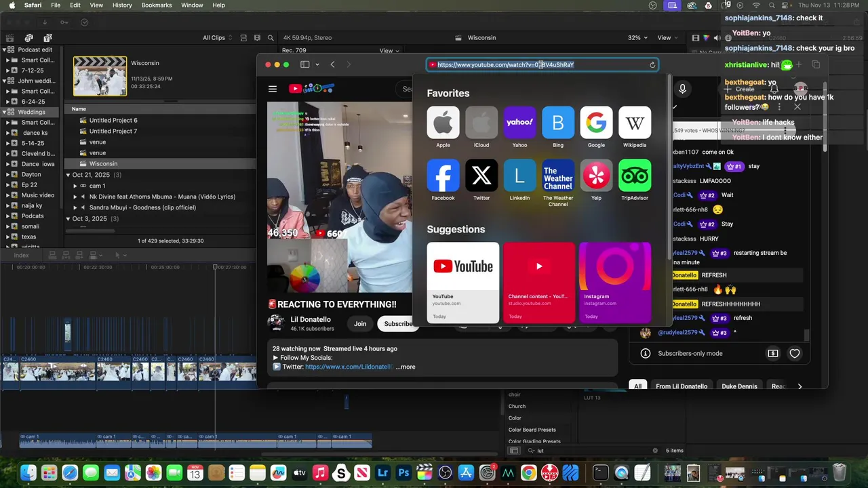Open the Yelp favorite tile
Viewport: 868px width, 488px height.
point(596,176)
